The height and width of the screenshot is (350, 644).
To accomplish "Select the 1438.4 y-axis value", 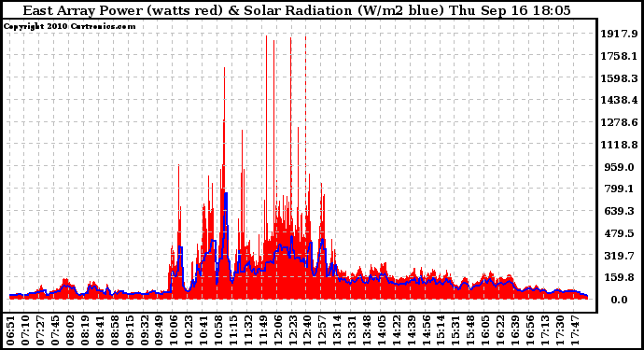I will pos(619,100).
